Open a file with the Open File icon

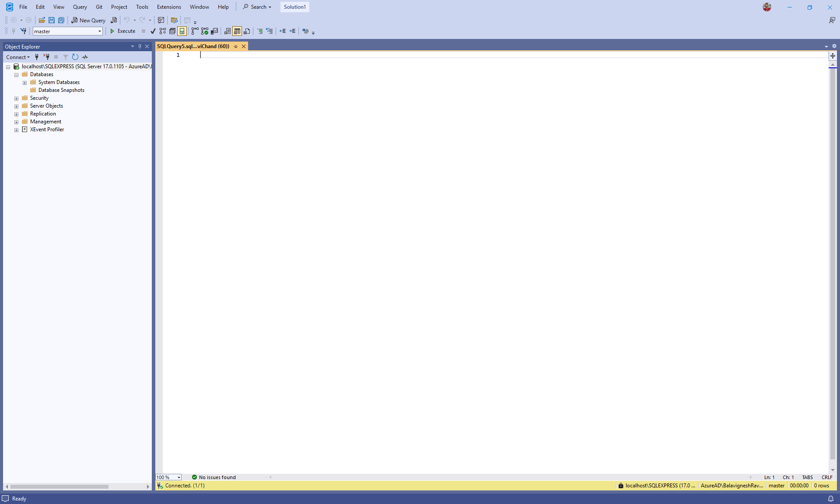tap(42, 20)
